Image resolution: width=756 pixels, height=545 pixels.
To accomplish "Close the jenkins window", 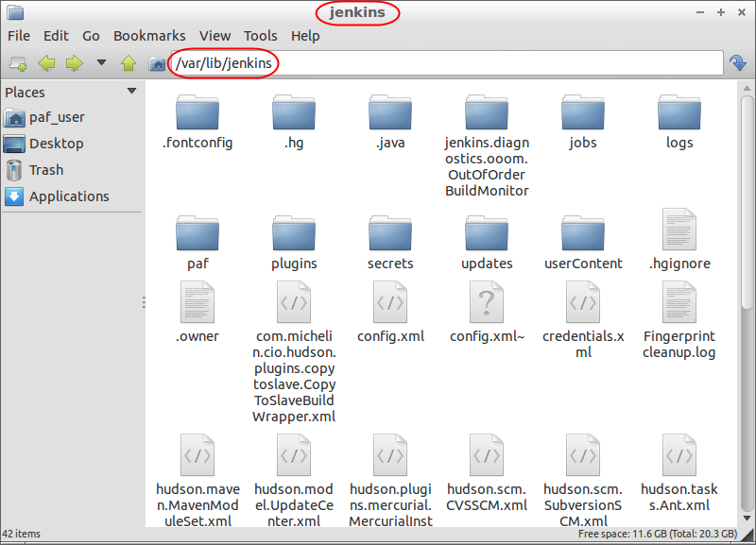I will click(742, 12).
